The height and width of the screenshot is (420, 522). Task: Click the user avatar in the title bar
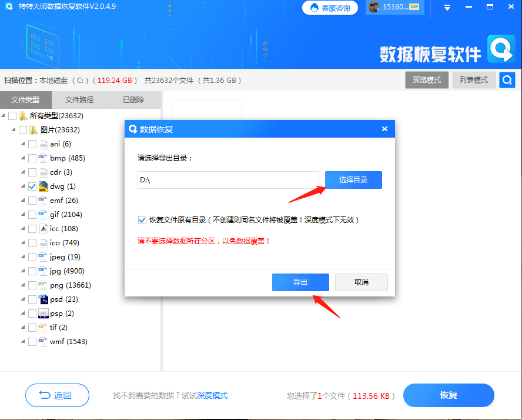374,7
